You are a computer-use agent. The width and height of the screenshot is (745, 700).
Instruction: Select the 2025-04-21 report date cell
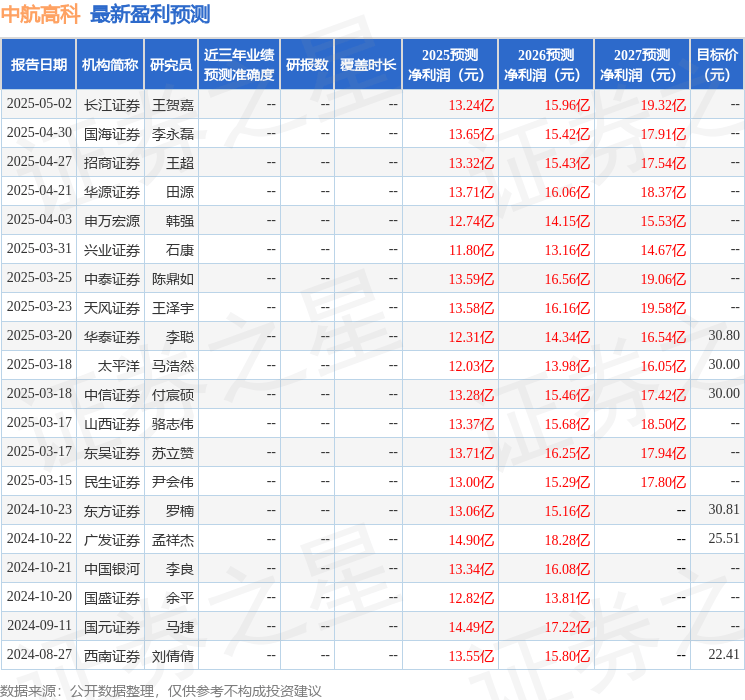click(x=39, y=191)
